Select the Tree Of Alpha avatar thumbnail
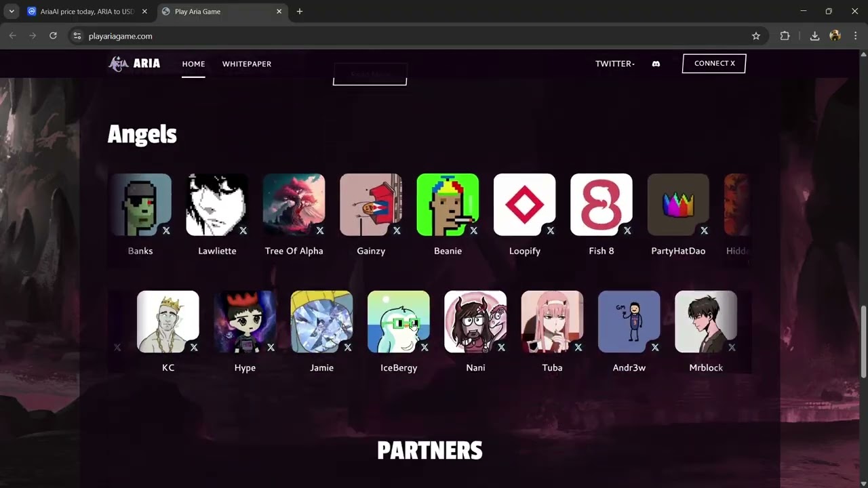 294,205
